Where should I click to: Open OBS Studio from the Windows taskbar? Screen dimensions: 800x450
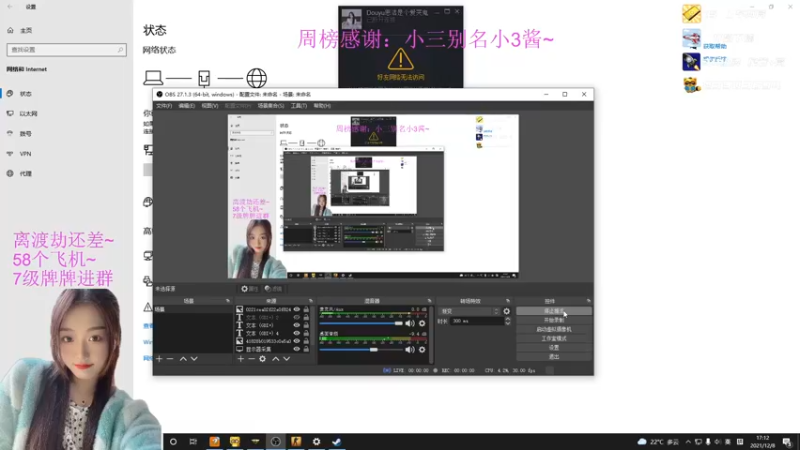click(276, 441)
